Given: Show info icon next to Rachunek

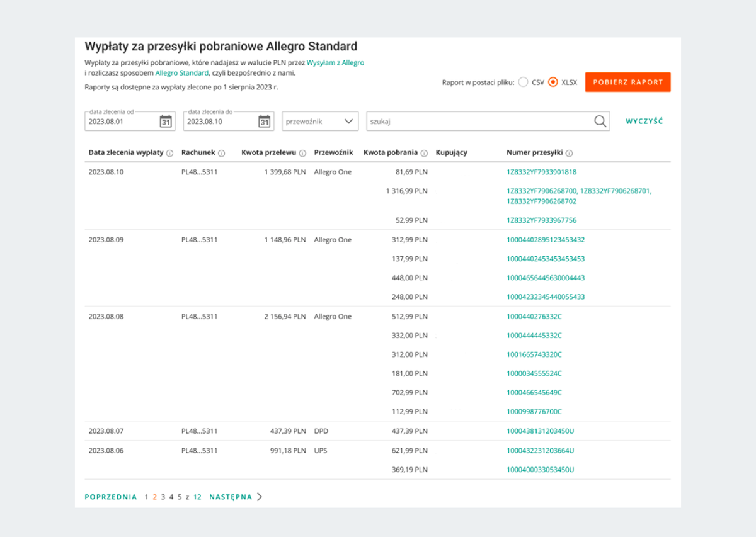Looking at the screenshot, I should coord(221,153).
